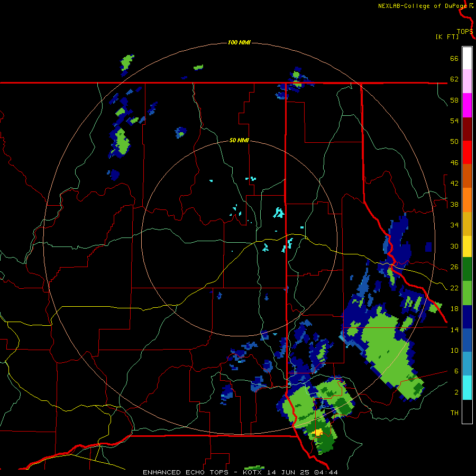
Task: Click the legend value 14
Action: click(x=454, y=329)
